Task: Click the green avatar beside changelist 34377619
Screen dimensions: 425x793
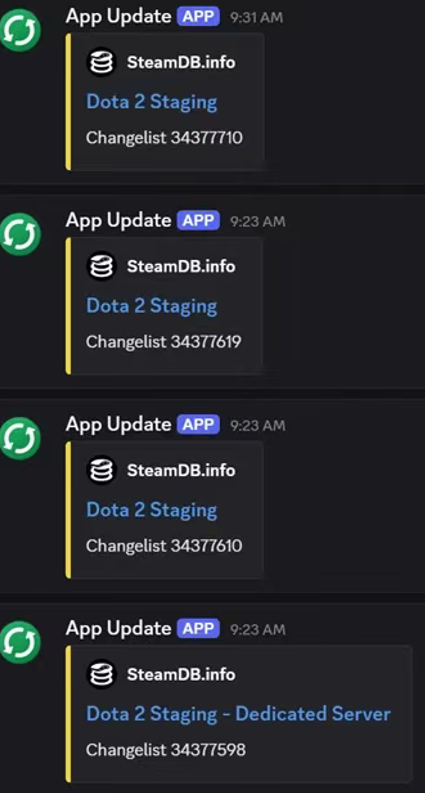Action: tap(19, 234)
